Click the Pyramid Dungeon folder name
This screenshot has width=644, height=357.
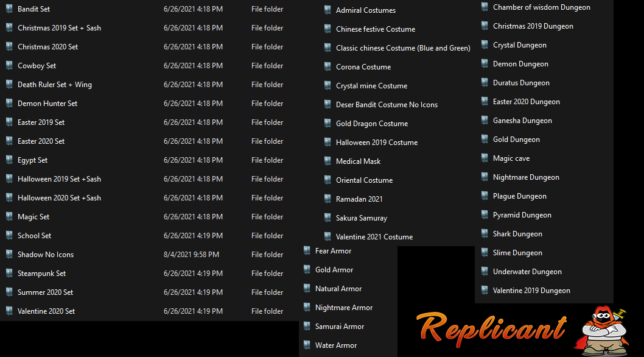[522, 214]
